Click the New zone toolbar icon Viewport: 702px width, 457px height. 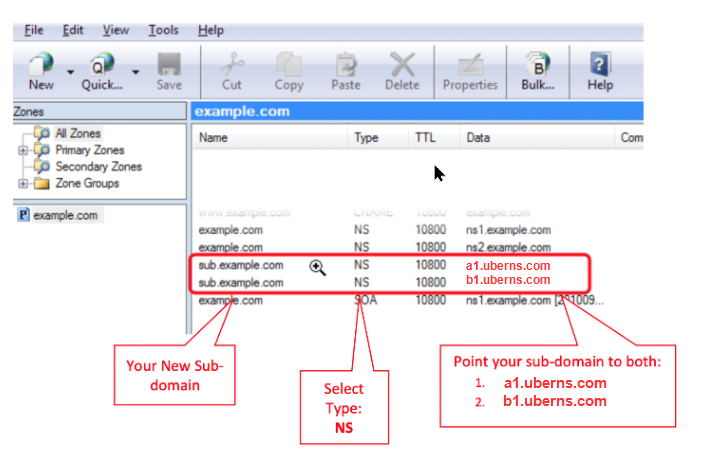(39, 65)
